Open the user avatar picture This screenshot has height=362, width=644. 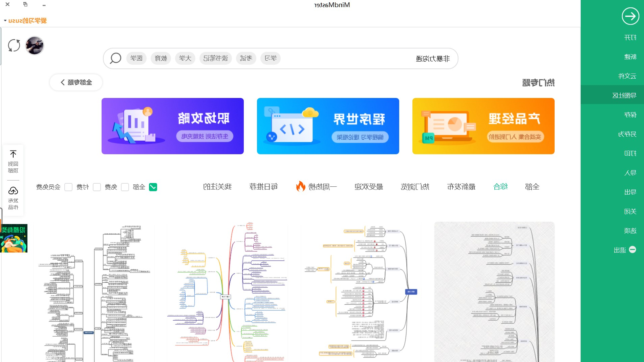click(x=35, y=45)
